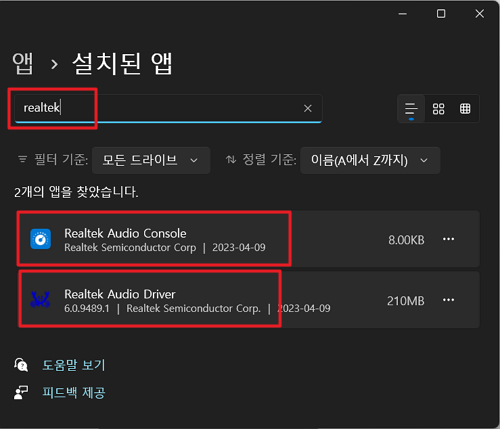
Task: Minimize the settings window
Action: [x=403, y=14]
